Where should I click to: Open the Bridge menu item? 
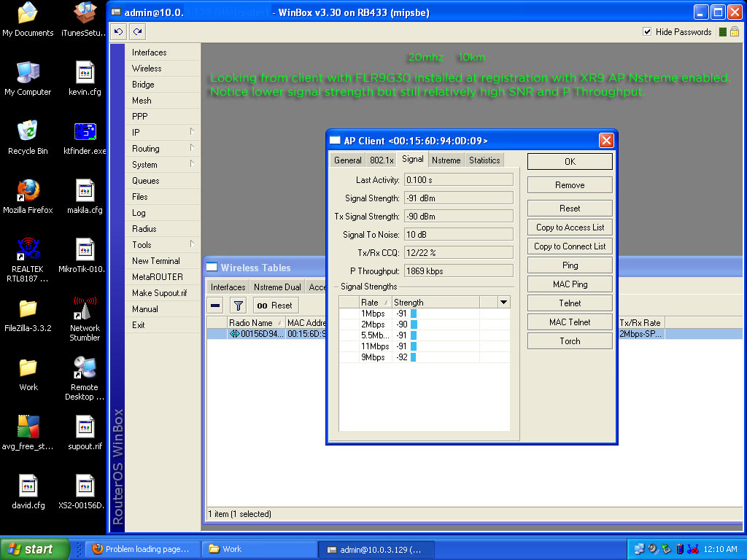click(x=162, y=85)
